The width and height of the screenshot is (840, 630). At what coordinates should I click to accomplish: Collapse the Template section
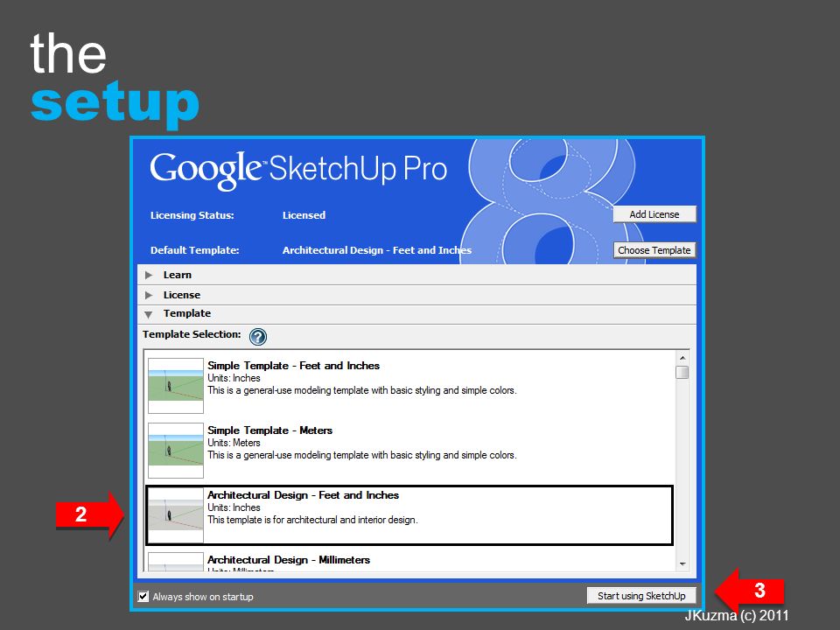tap(149, 314)
